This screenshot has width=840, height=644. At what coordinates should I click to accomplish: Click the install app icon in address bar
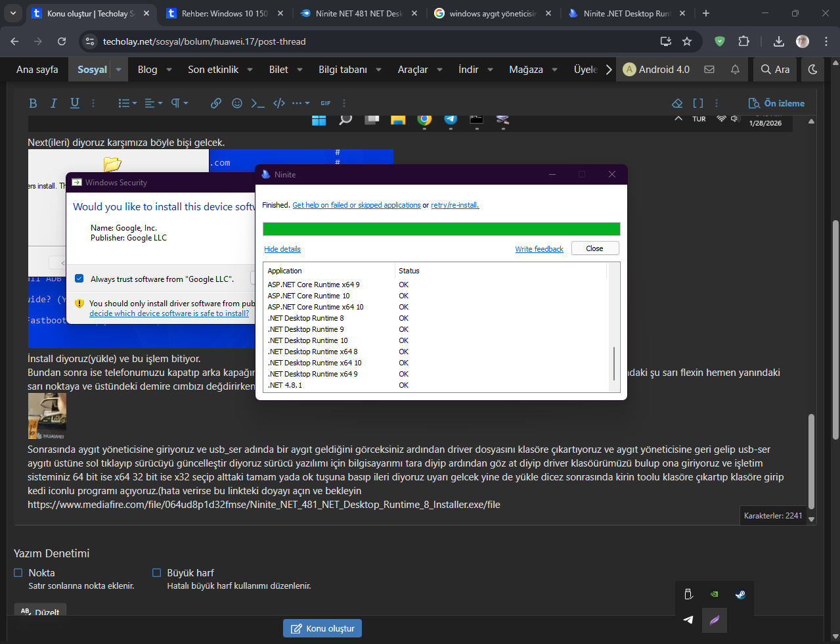pos(666,41)
